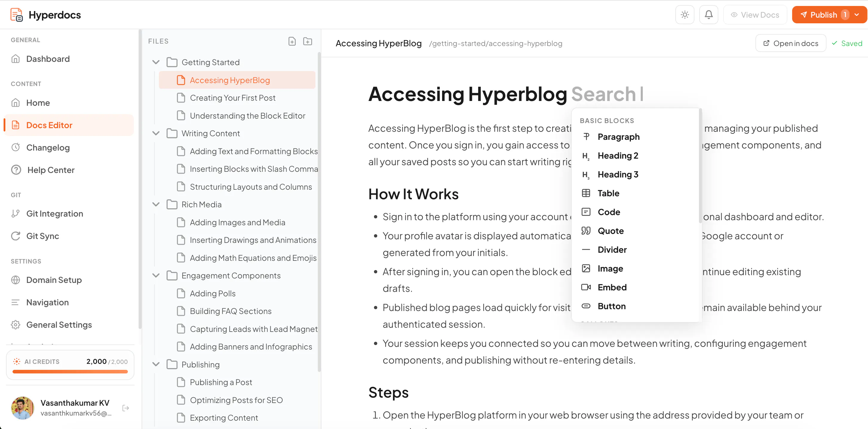Viewport: 868px width, 429px height.
Task: Open the Home content page
Action: (x=69, y=102)
